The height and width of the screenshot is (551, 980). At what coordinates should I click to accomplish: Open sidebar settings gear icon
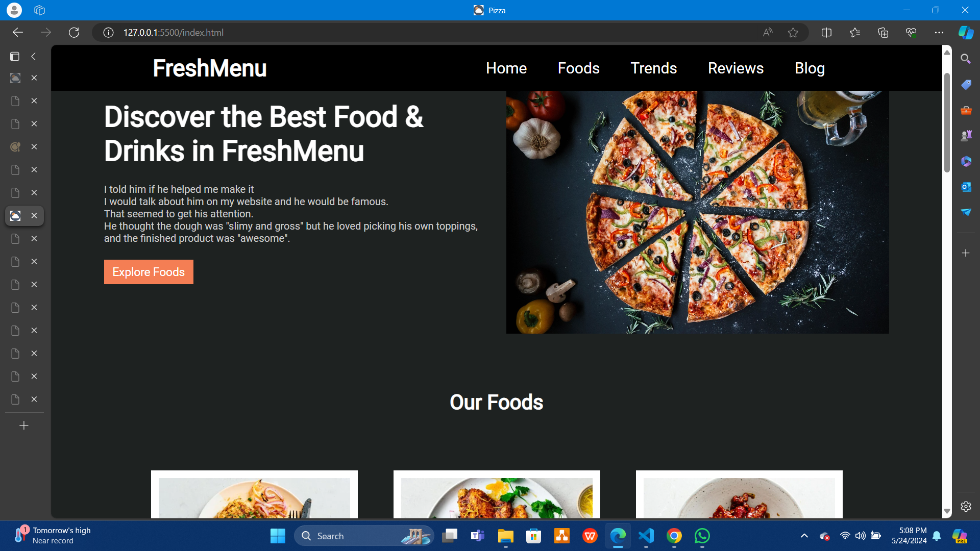coord(966,507)
